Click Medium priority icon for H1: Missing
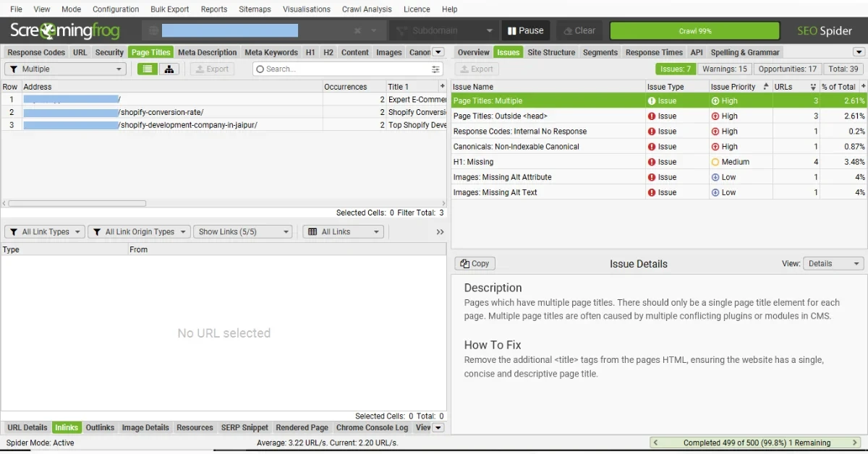 (x=715, y=162)
